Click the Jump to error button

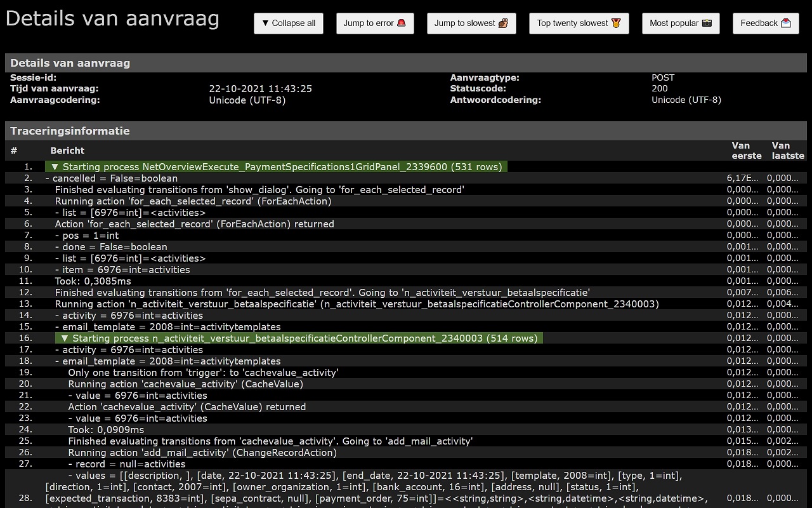375,23
